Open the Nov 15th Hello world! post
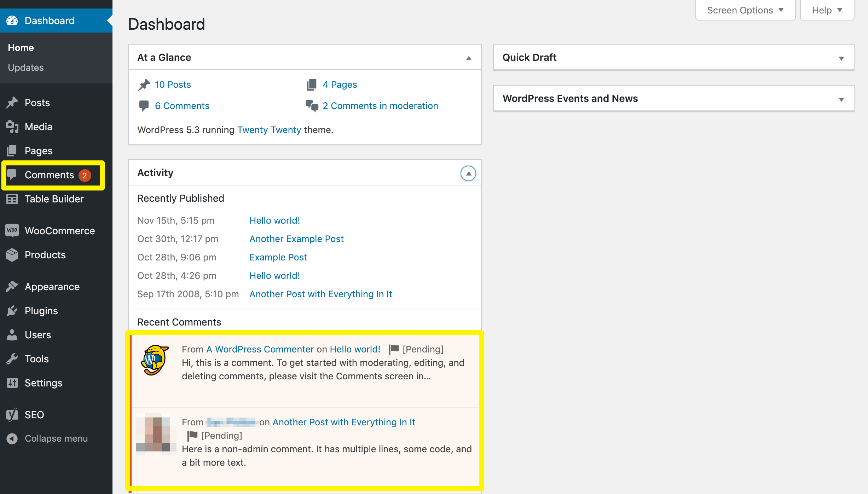Image resolution: width=868 pixels, height=494 pixels. tap(275, 220)
